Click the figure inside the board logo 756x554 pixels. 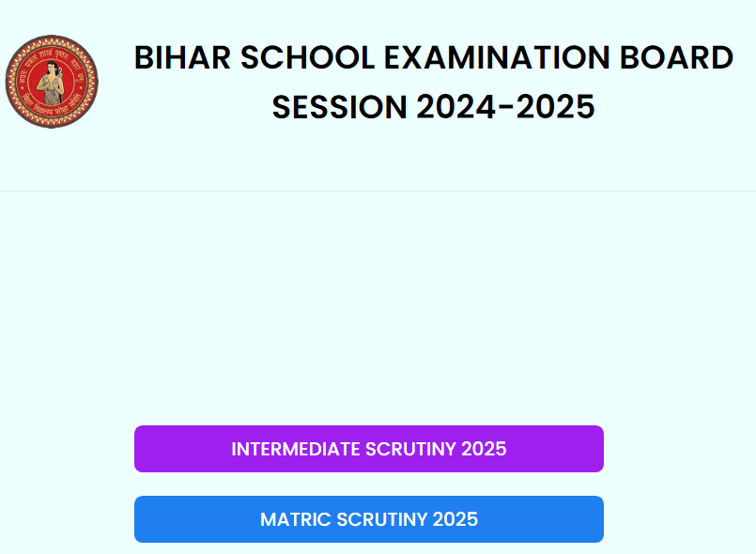[x=51, y=81]
